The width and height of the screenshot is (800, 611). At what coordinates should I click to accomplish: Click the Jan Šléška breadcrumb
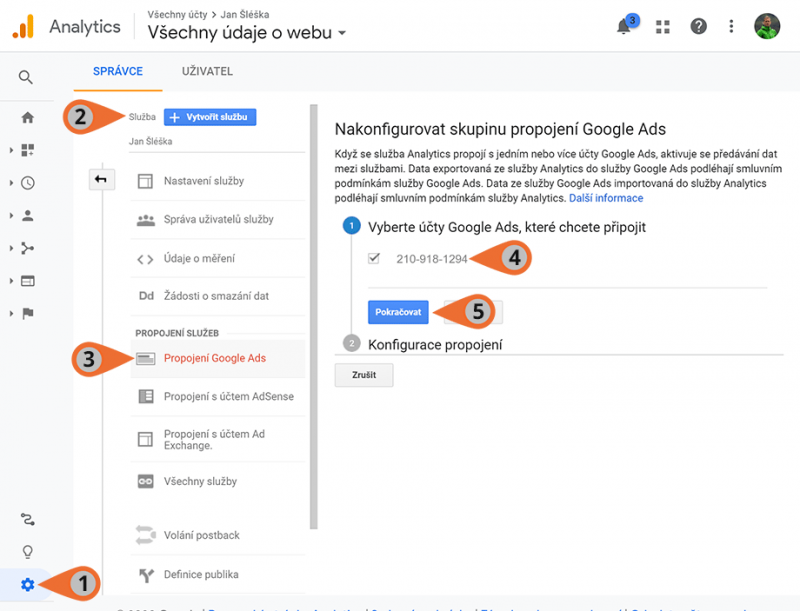(244, 14)
